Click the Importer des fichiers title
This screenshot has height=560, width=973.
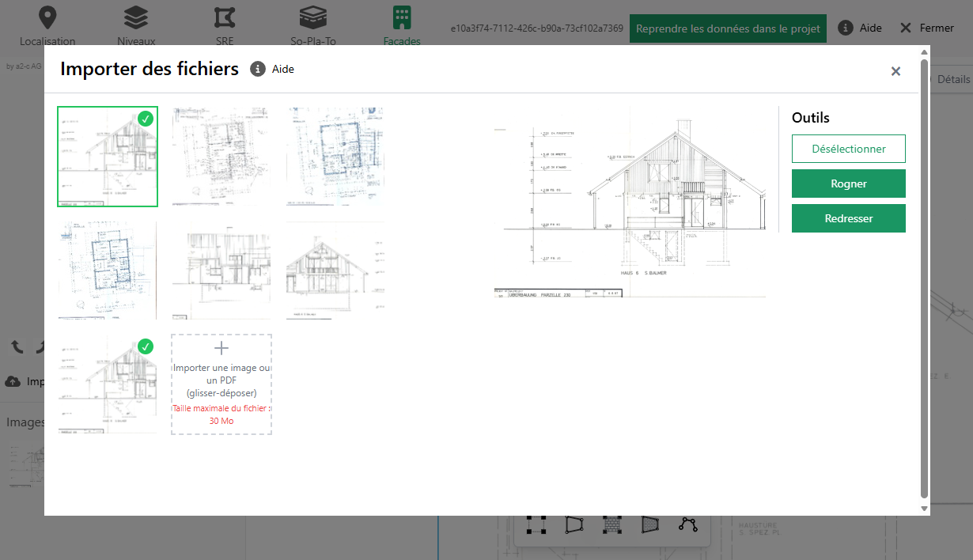[x=150, y=69]
